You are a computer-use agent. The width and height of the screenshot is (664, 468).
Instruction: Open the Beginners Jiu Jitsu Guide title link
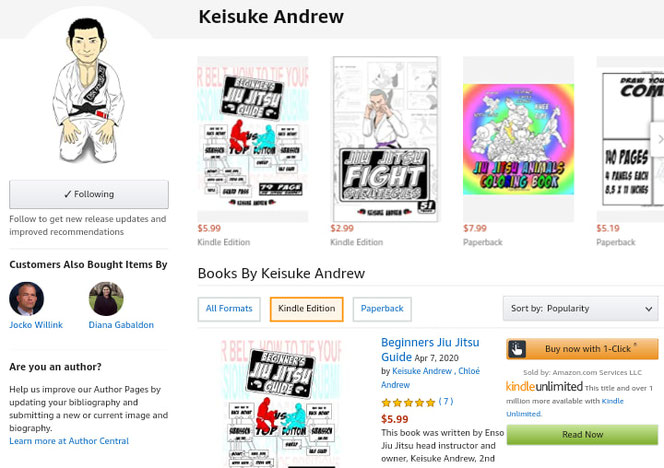pyautogui.click(x=430, y=349)
